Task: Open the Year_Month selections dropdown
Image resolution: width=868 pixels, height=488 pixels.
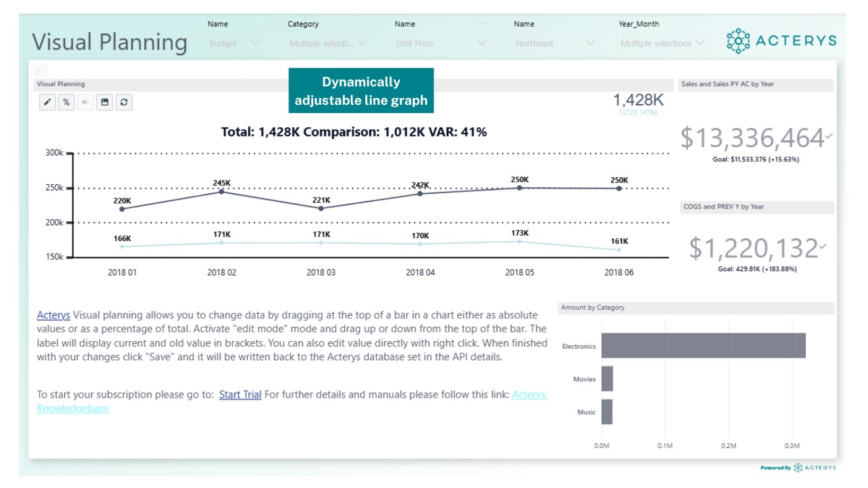Action: [x=662, y=43]
